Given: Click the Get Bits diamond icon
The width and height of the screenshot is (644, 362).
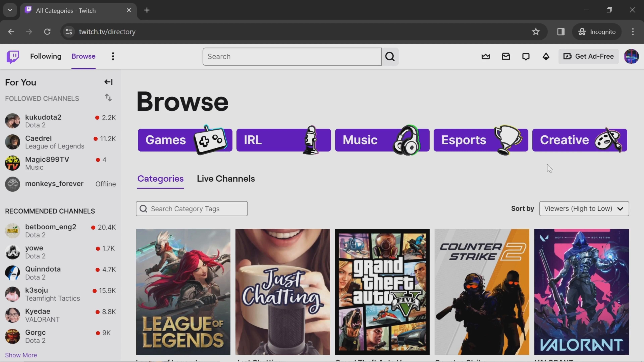Looking at the screenshot, I should 546,56.
